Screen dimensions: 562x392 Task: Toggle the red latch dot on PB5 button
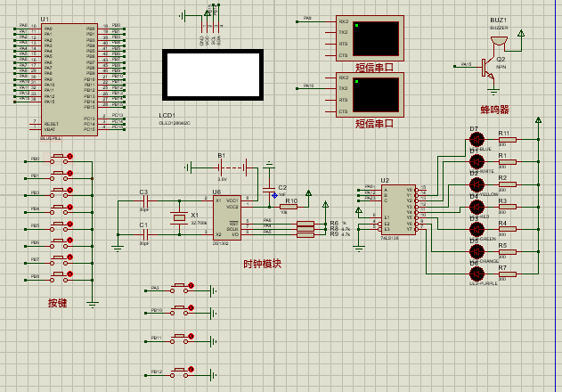[70, 224]
